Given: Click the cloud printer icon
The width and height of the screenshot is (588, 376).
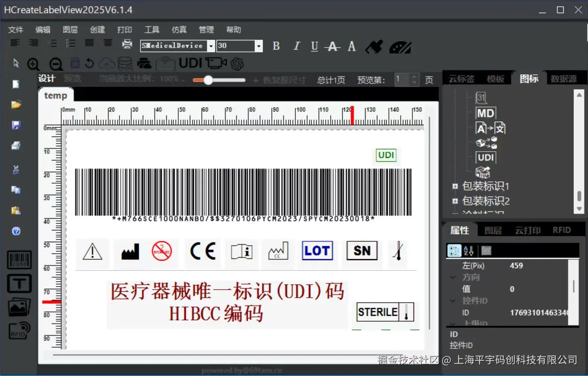Looking at the screenshot, I should 144,64.
